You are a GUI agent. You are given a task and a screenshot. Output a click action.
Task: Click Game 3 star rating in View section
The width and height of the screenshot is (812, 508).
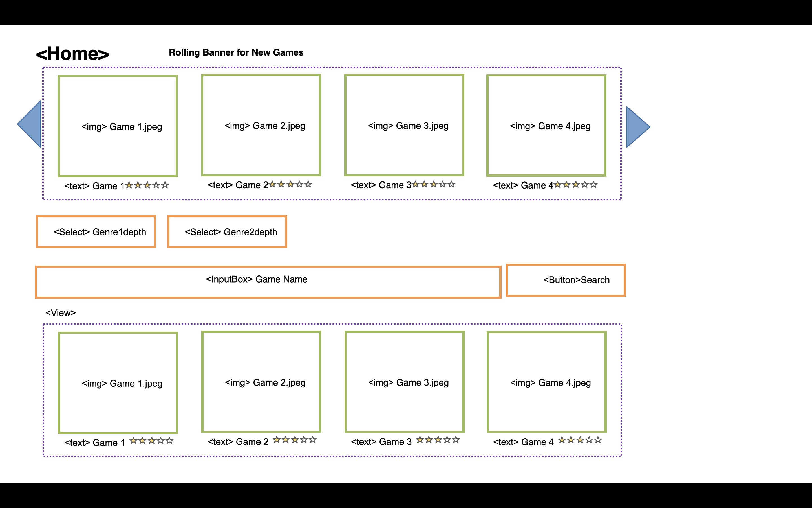click(x=438, y=439)
